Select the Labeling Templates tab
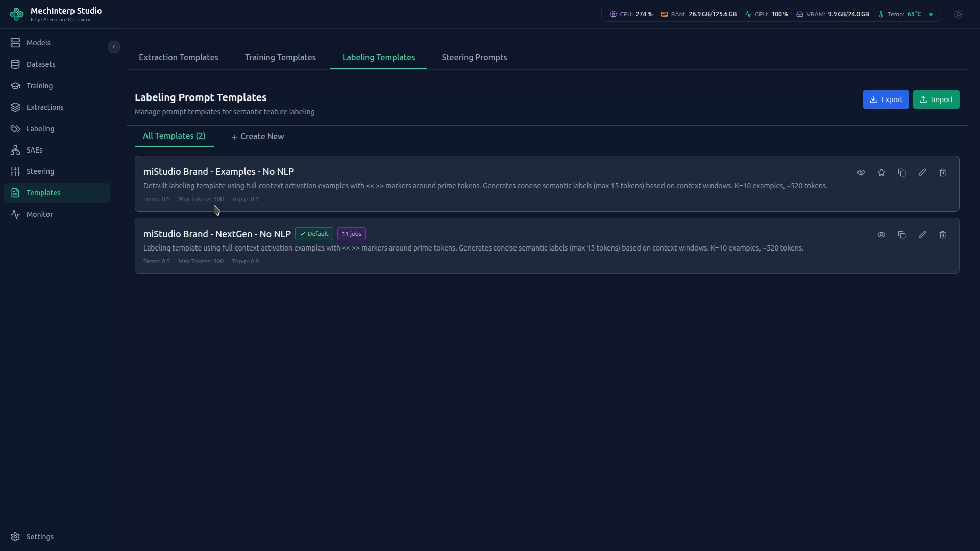 point(379,57)
